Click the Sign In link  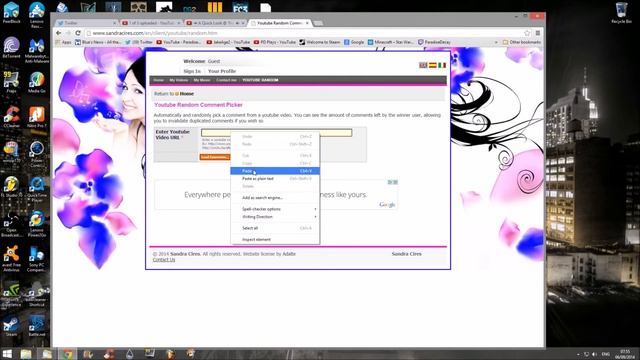coord(192,71)
